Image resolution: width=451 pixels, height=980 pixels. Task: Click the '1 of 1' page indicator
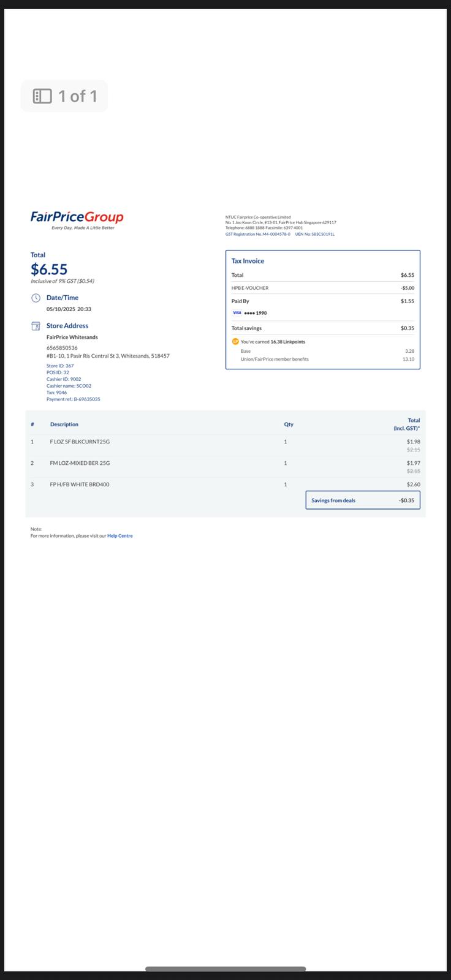coord(78,96)
